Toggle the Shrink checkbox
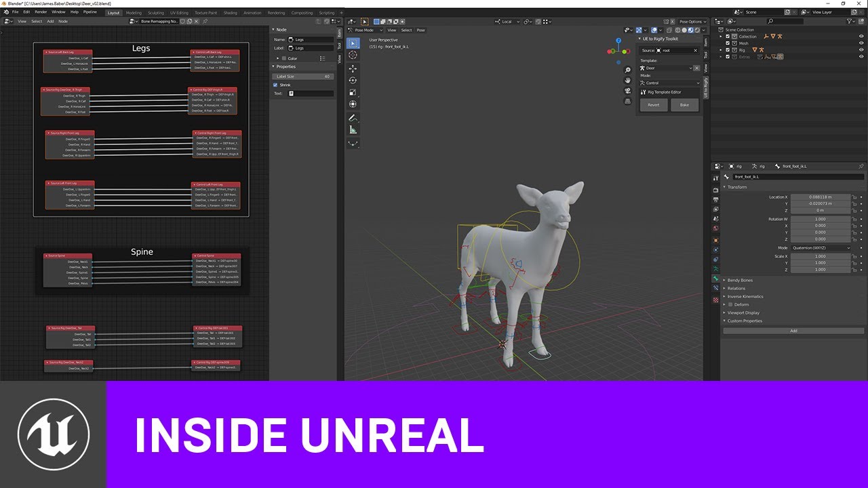Viewport: 868px width, 488px height. coord(275,85)
